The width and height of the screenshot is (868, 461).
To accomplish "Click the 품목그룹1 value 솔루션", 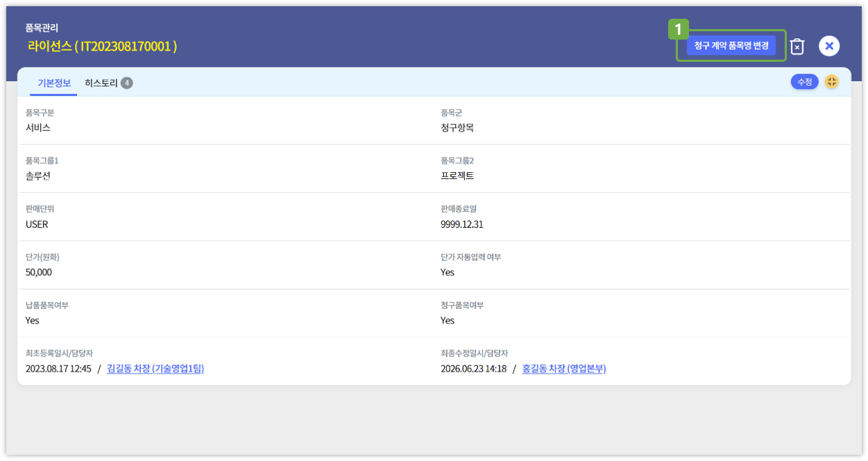I will 38,176.
